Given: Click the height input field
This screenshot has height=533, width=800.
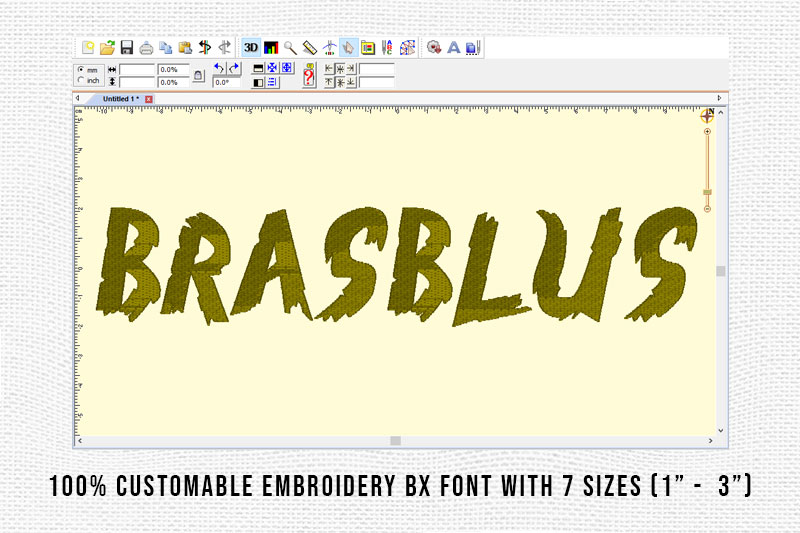Looking at the screenshot, I should click(x=137, y=82).
